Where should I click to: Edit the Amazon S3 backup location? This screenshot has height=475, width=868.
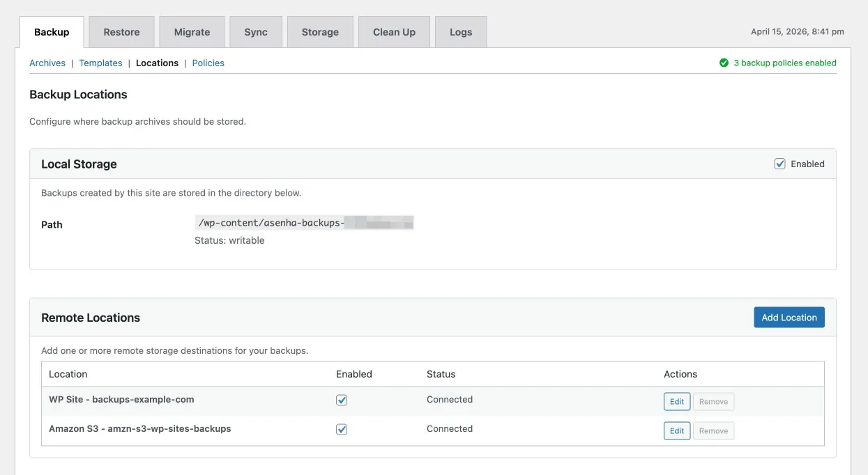(676, 431)
